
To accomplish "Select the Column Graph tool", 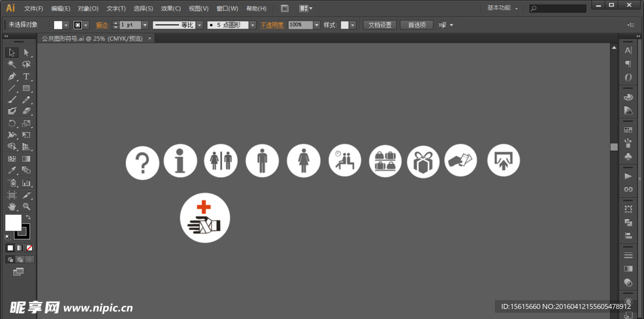I will tap(26, 183).
